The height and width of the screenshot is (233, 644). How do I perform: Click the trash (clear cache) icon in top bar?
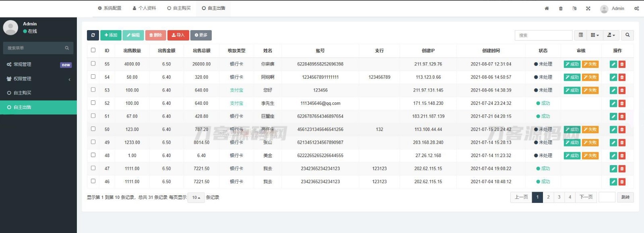[561, 8]
